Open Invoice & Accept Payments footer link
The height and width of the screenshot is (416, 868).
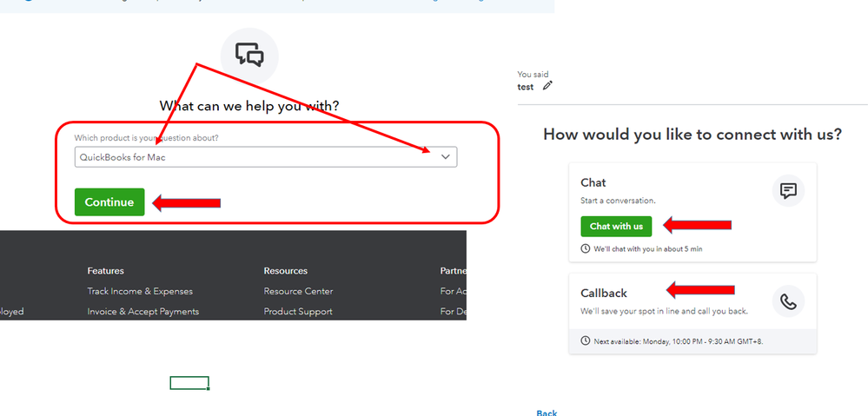point(142,312)
